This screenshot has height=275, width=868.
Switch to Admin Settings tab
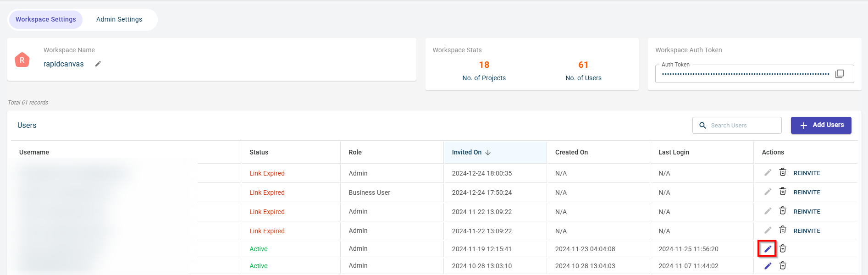coord(119,19)
